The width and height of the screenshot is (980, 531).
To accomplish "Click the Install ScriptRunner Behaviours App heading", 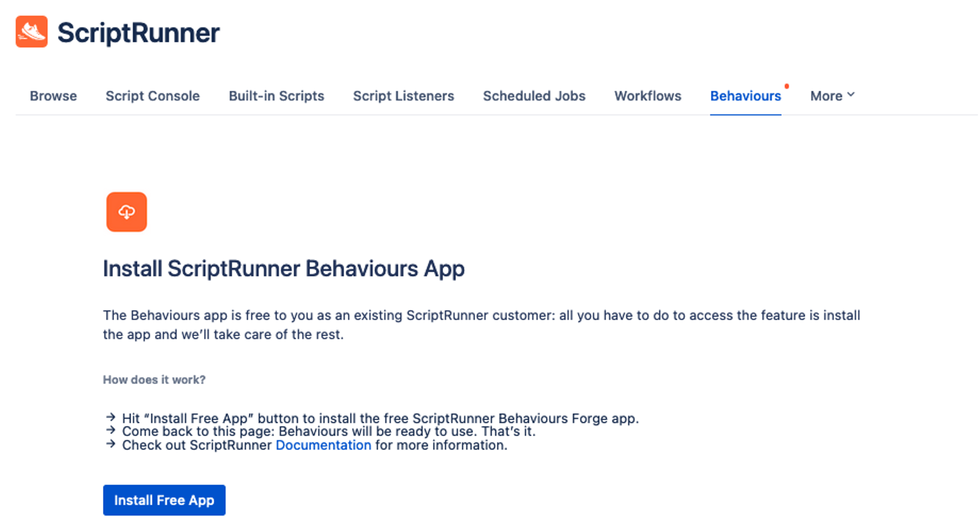I will 284,269.
